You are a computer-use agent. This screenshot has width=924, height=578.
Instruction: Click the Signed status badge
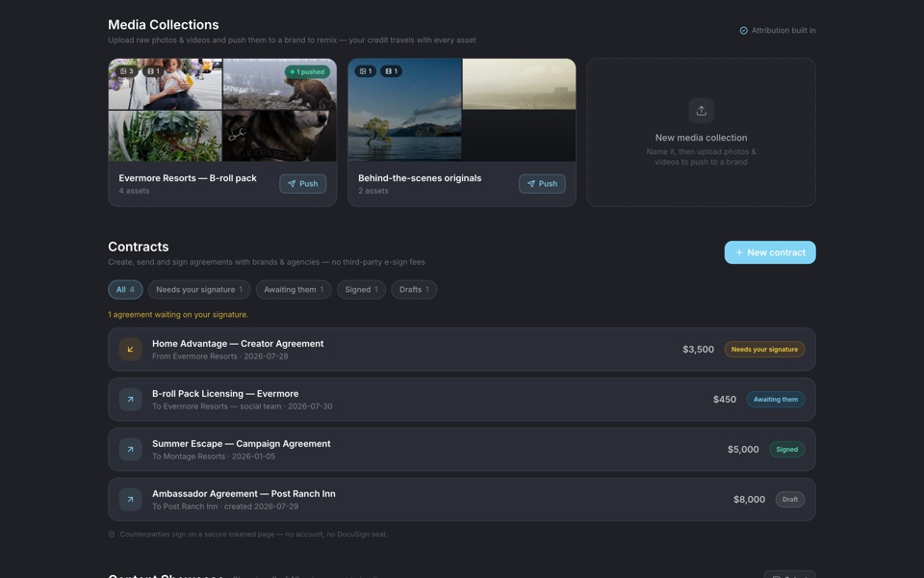[786, 450]
